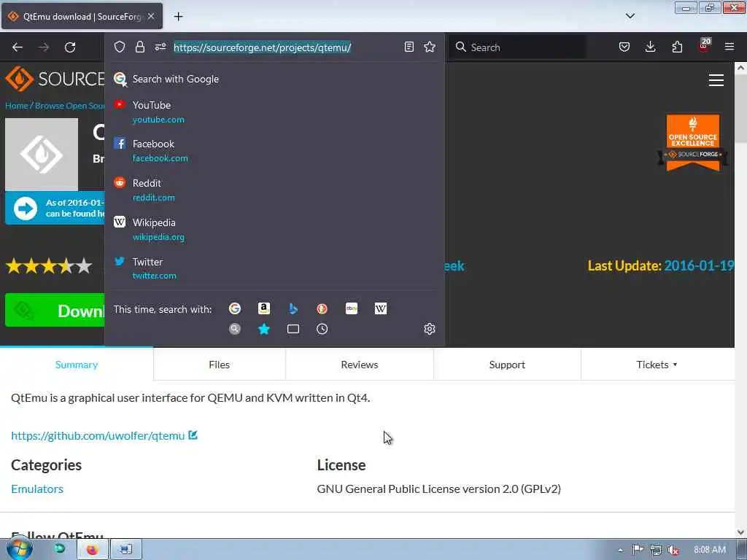
Task: Reload the current page
Action: (70, 47)
